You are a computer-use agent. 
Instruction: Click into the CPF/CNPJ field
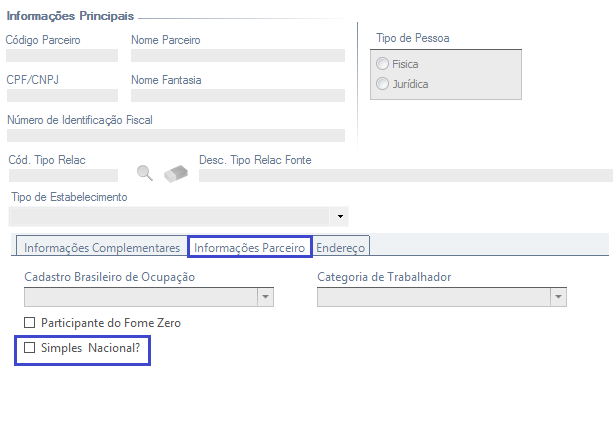[x=61, y=96]
